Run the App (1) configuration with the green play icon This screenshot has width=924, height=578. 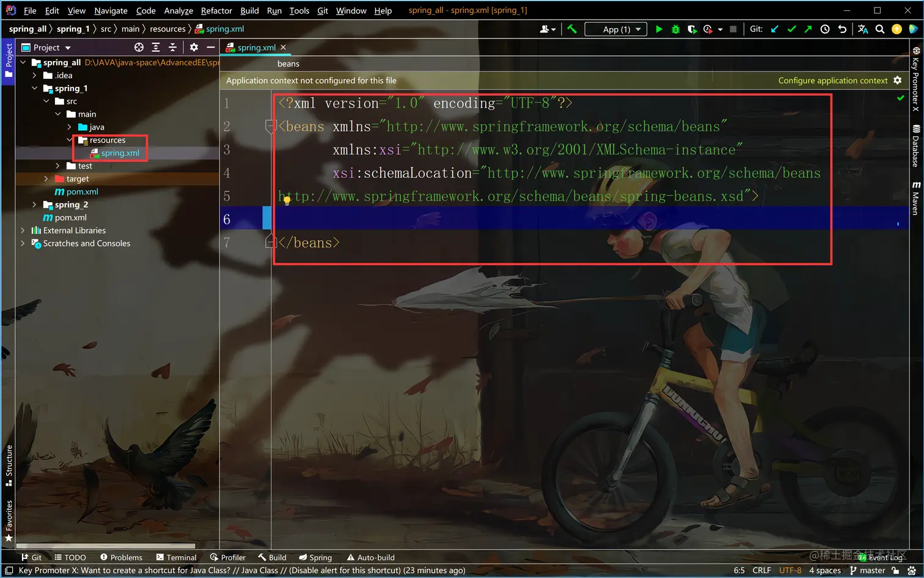(x=659, y=29)
